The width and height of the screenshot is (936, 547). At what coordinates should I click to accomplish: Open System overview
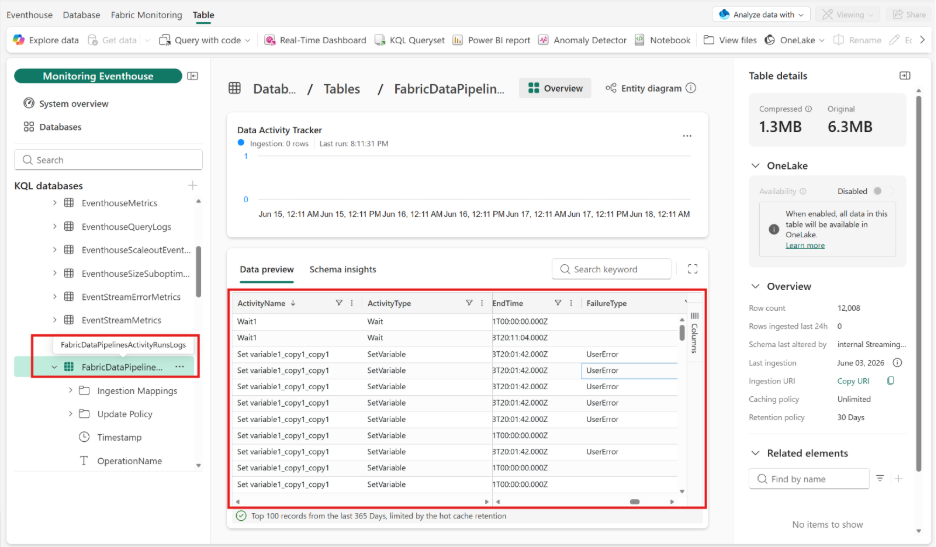pos(66,103)
